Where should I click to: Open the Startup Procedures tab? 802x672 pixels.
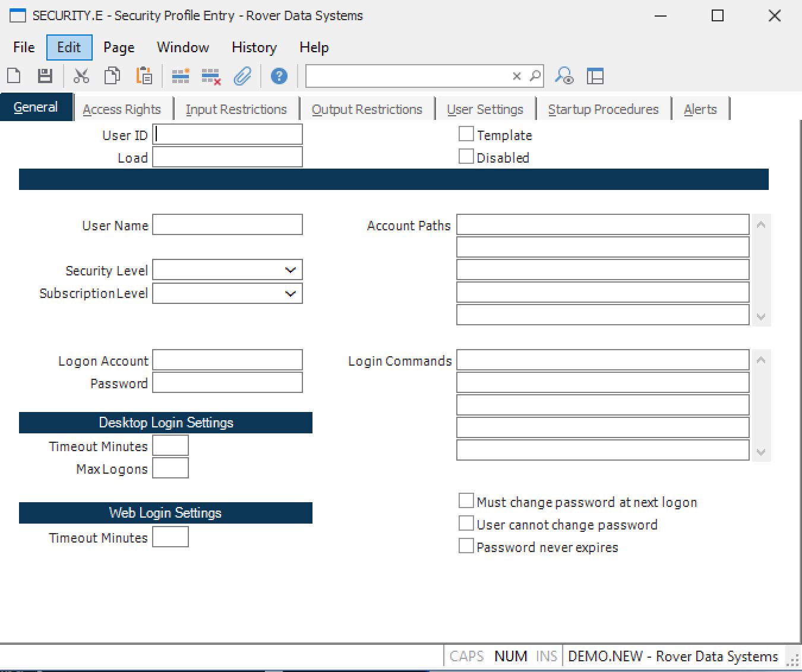[603, 109]
